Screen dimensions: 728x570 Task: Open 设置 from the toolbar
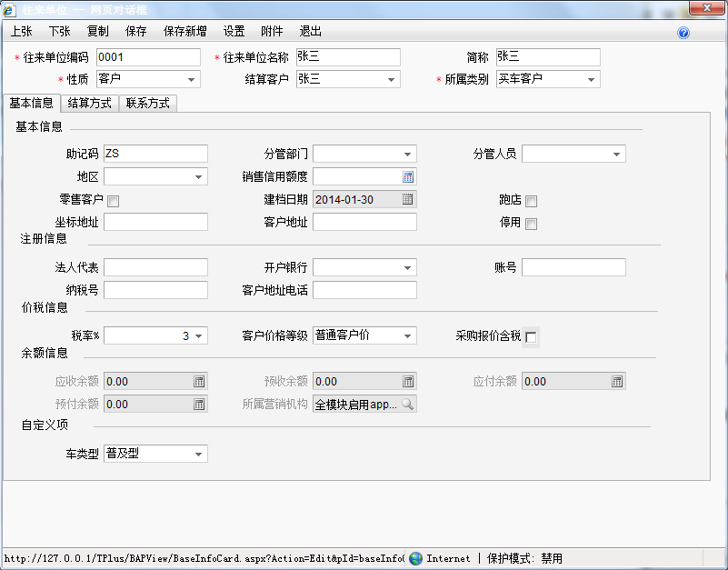click(x=234, y=31)
